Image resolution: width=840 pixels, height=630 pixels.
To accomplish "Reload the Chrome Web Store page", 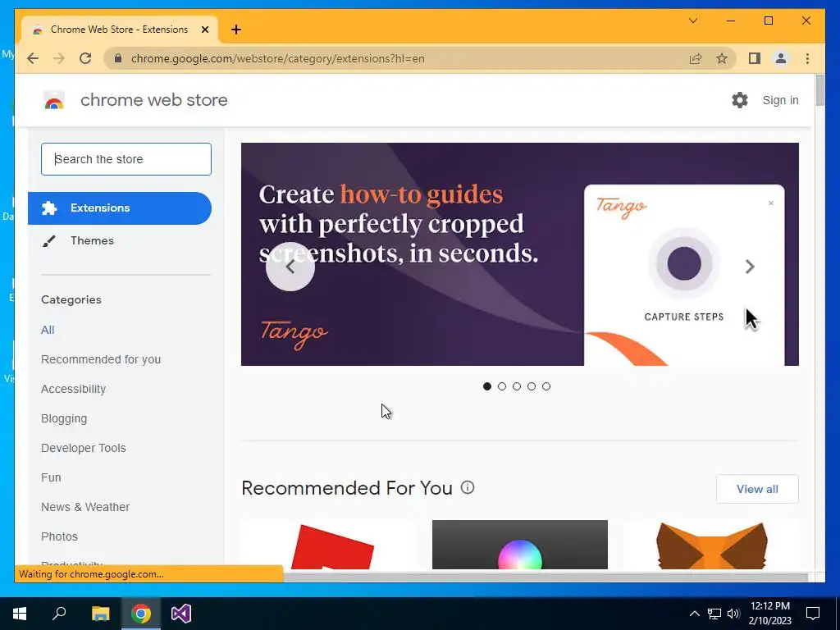I will pos(85,58).
